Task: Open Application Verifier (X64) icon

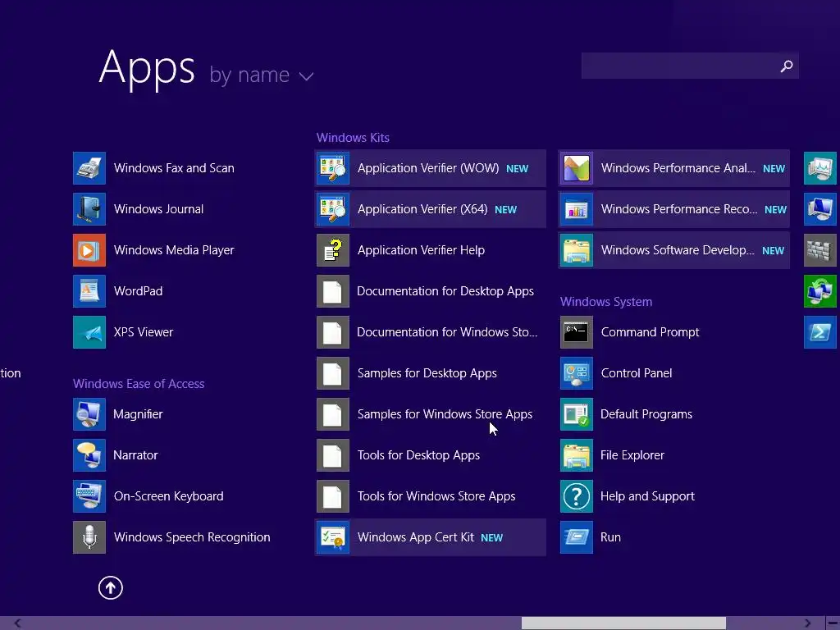Action: [333, 209]
